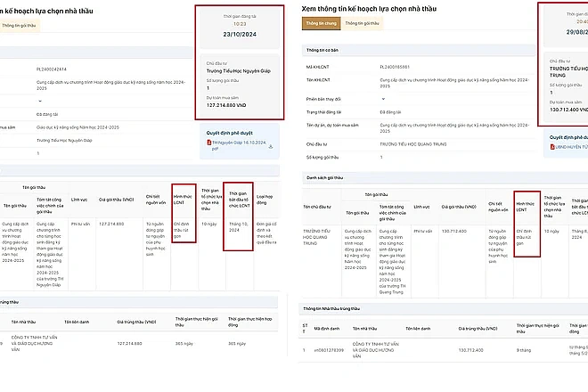588x392 pixels.
Task: Open 'Thông tin gói thầu' tab in left page
Action: [x=19, y=26]
